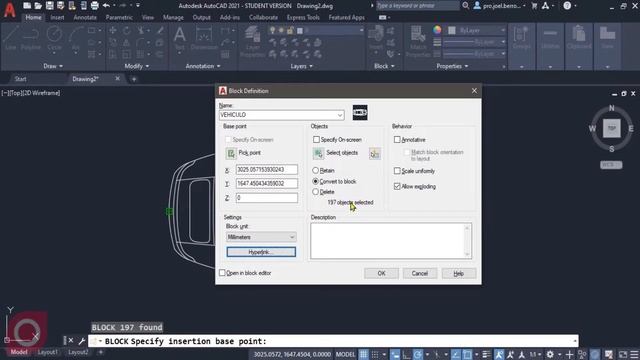Open Layer Properties manager icon
Screen dimensions: 640x360
coord(253,41)
